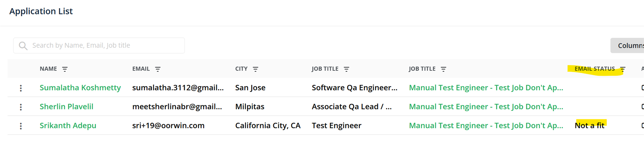Open Manual Test Engineer job in Sumalatha's row

point(486,88)
